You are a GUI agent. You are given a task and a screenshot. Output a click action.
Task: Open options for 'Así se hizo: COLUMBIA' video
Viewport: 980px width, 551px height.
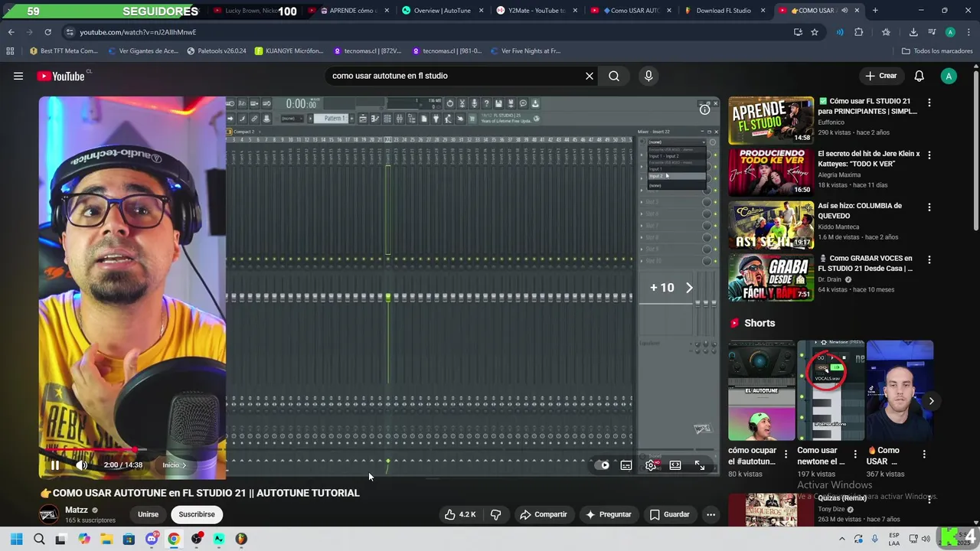tap(929, 207)
